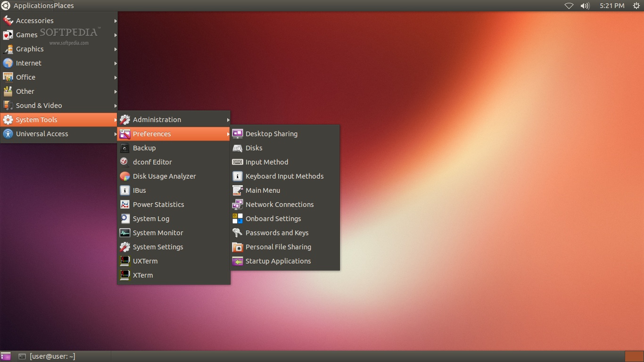644x362 pixels.
Task: Open System Monitor menu entry
Action: pyautogui.click(x=173, y=233)
